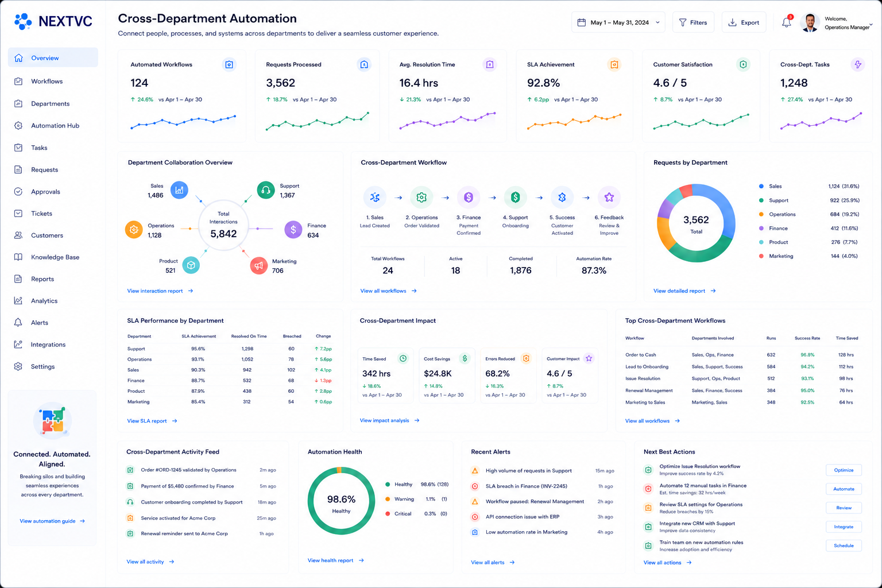
Task: Click the NEXTVC logo
Action: coord(53,21)
